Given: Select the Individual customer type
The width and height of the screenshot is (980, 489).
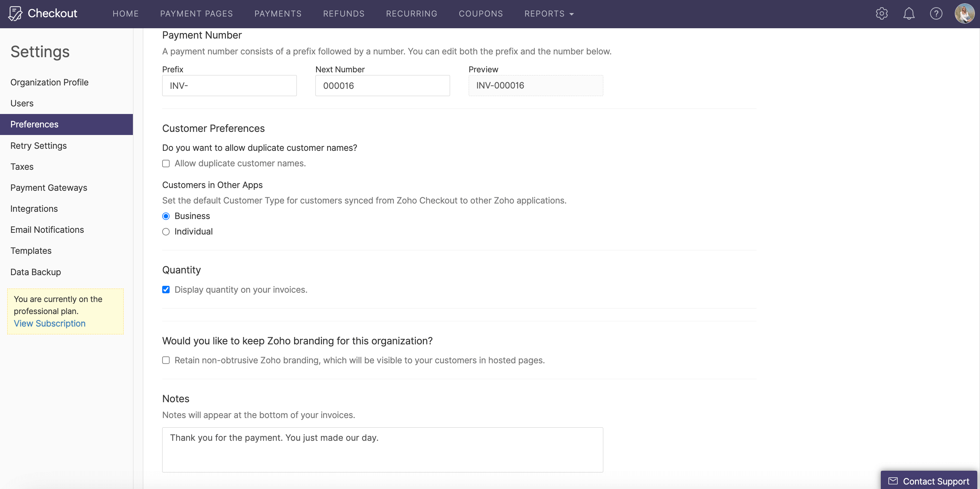Looking at the screenshot, I should [x=166, y=231].
